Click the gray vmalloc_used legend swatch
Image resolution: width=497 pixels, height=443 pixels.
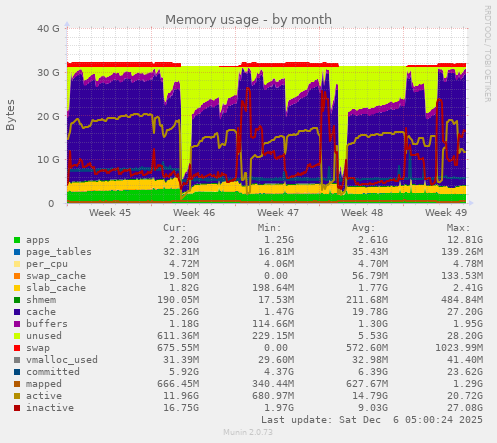[17, 360]
